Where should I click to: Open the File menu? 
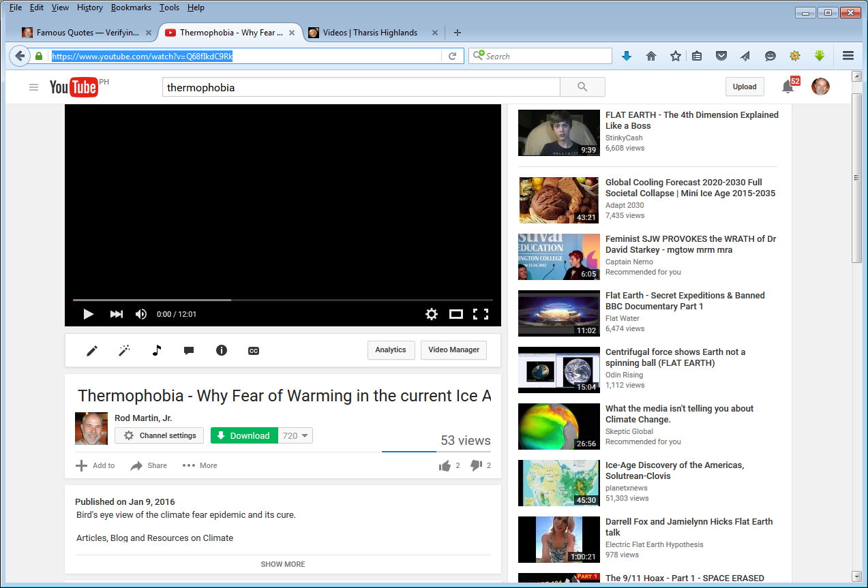[x=15, y=7]
